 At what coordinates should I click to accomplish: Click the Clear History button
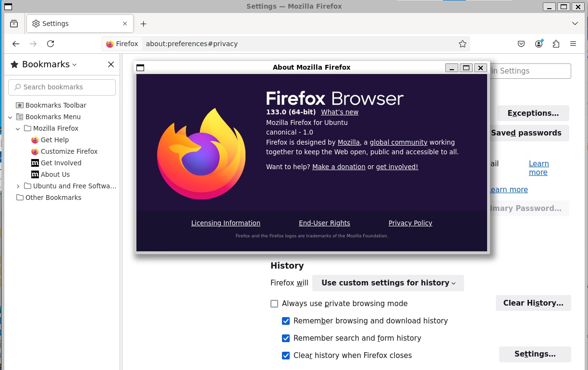coord(533,303)
